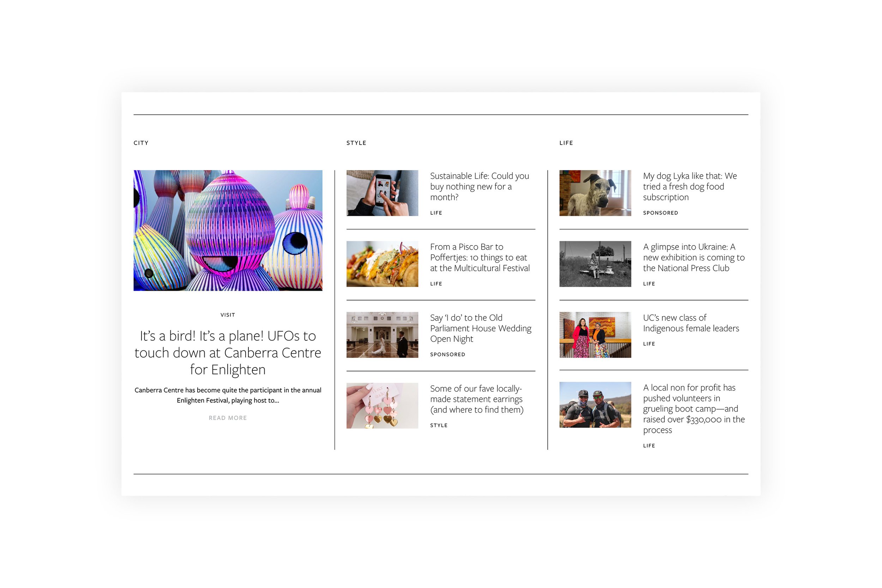This screenshot has height=588, width=882.
Task: Open the My dog Lyka article
Action: click(x=689, y=186)
